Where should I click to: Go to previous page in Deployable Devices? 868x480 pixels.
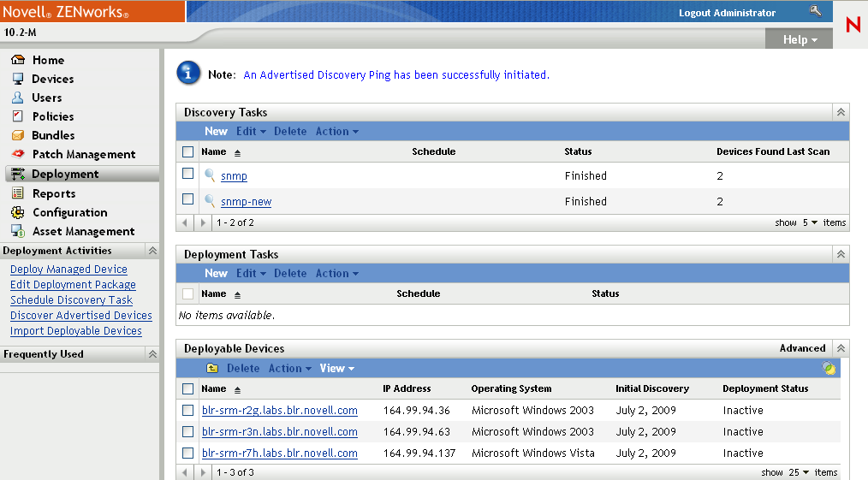pyautogui.click(x=185, y=472)
